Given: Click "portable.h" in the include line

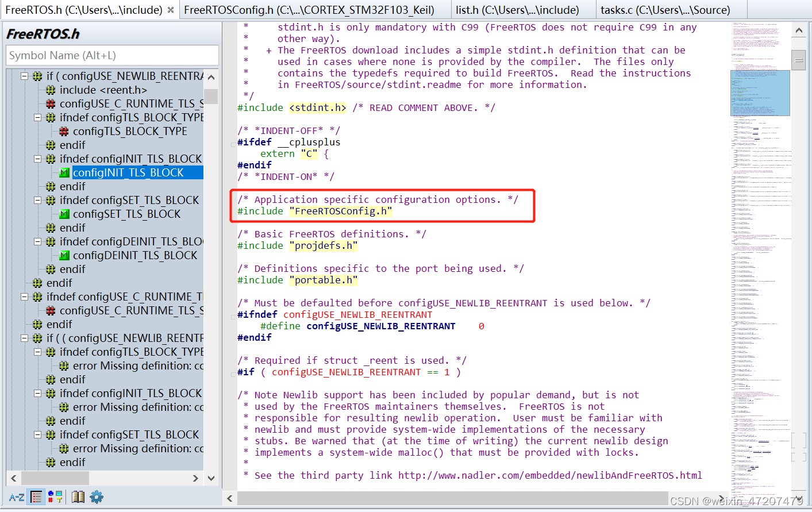Looking at the screenshot, I should click(324, 280).
